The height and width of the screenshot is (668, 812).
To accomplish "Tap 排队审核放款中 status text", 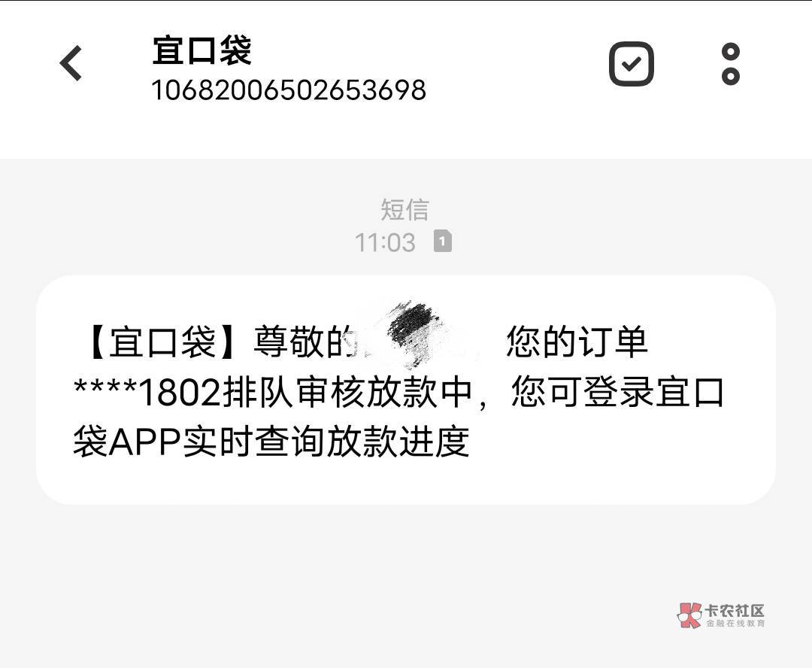I will pyautogui.click(x=347, y=392).
